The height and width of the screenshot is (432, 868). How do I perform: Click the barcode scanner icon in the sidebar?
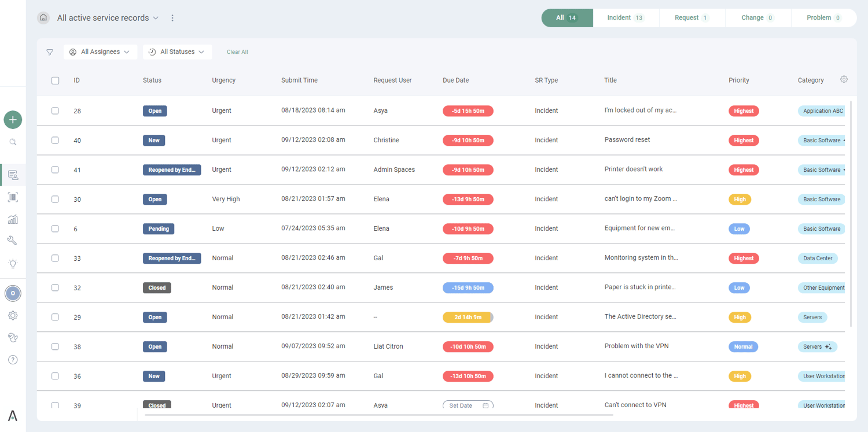coord(13,197)
